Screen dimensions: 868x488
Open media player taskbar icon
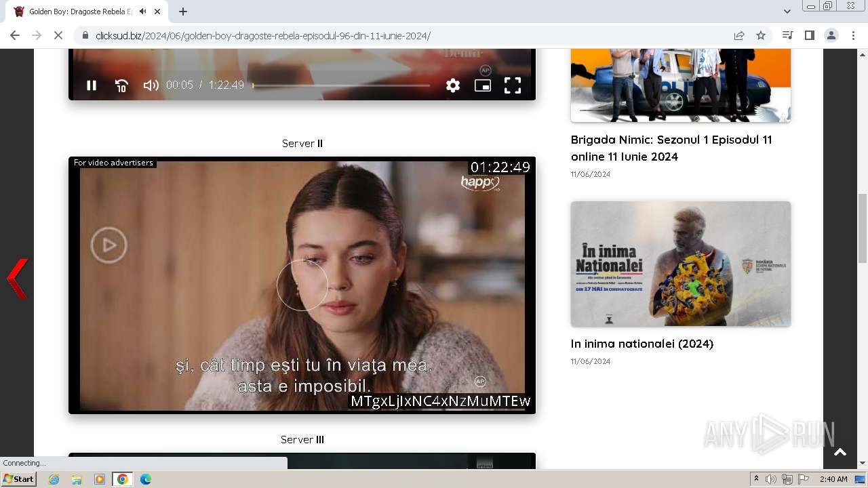tap(100, 479)
